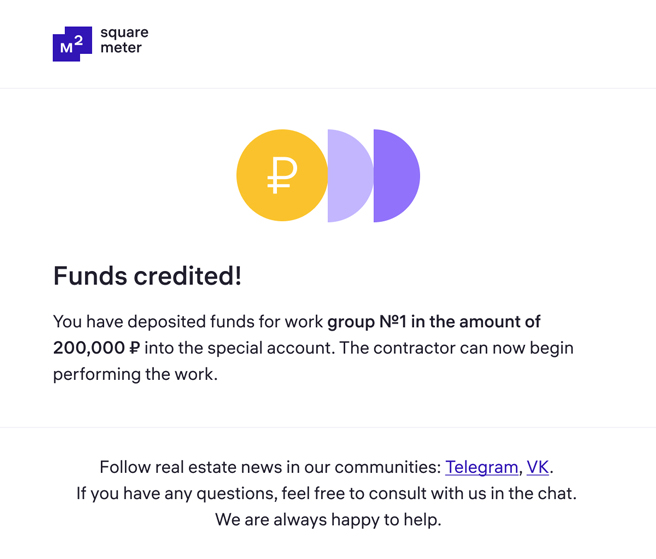Viewport: 656px width, 559px height.
Task: Open the VK community link
Action: (537, 467)
